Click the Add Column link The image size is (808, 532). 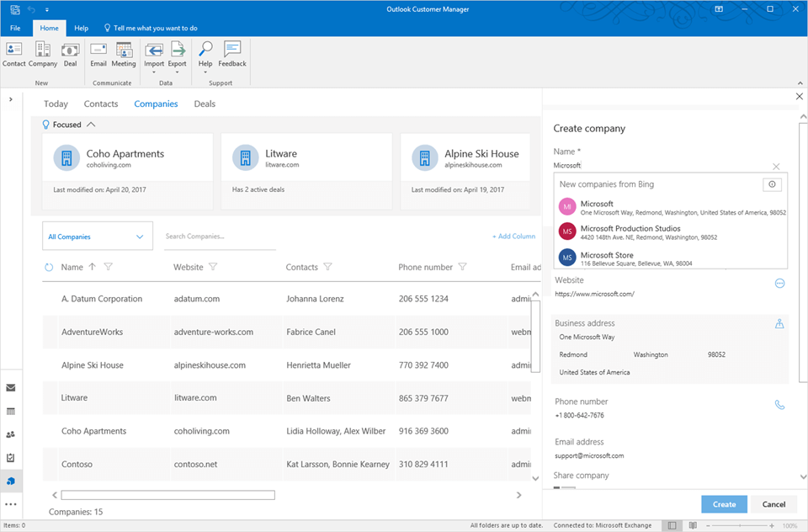tap(513, 236)
